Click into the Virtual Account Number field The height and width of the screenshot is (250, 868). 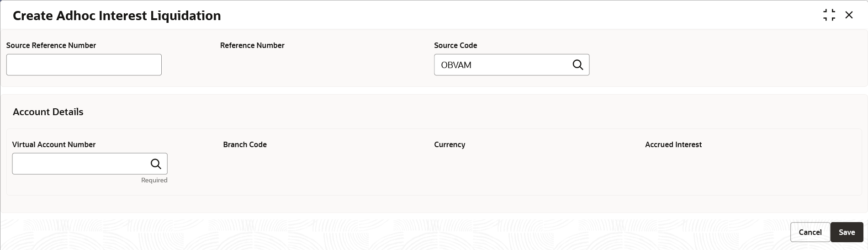[x=80, y=164]
